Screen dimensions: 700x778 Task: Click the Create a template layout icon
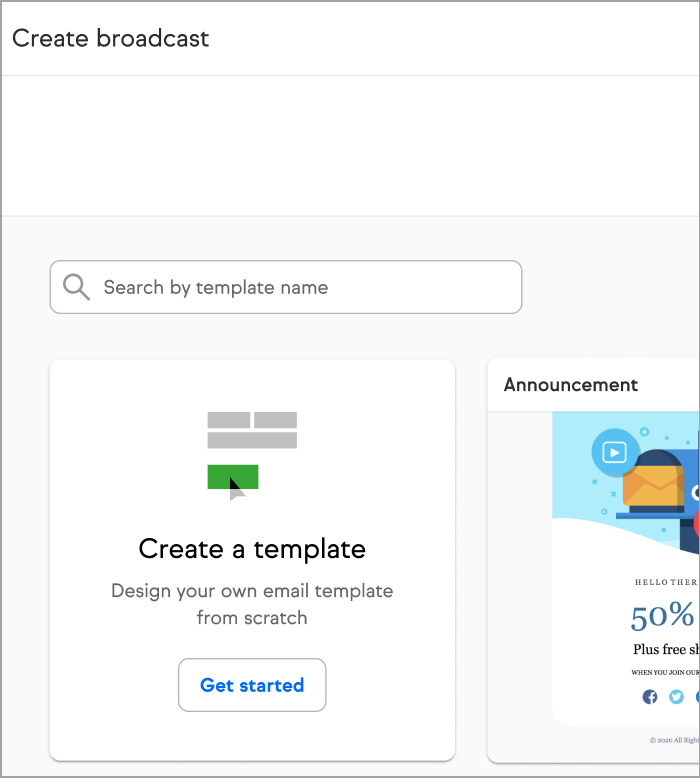tap(252, 456)
